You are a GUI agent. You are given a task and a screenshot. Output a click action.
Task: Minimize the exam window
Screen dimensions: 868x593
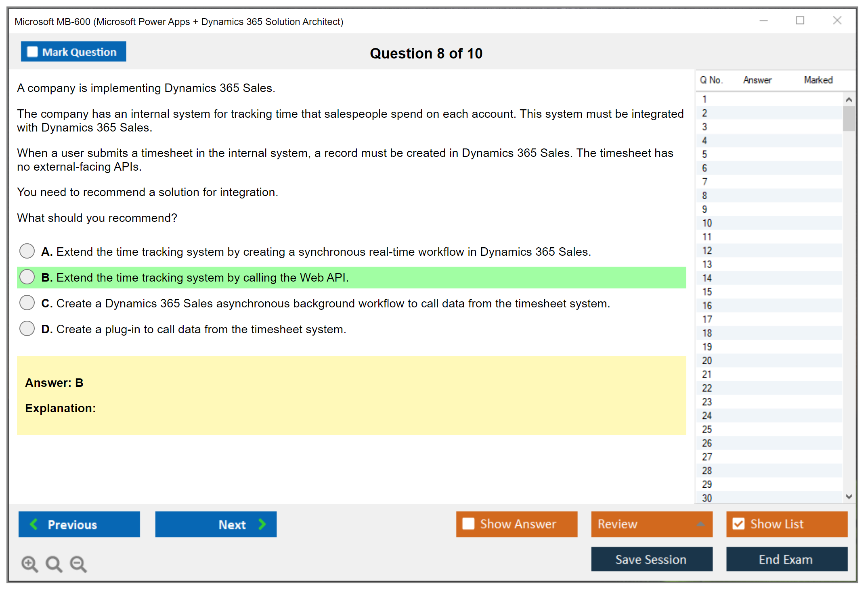763,21
